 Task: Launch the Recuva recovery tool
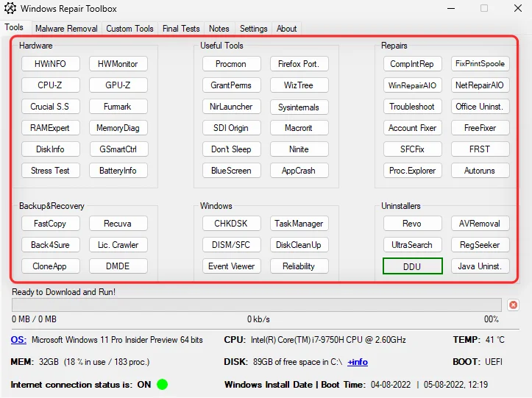tap(118, 224)
